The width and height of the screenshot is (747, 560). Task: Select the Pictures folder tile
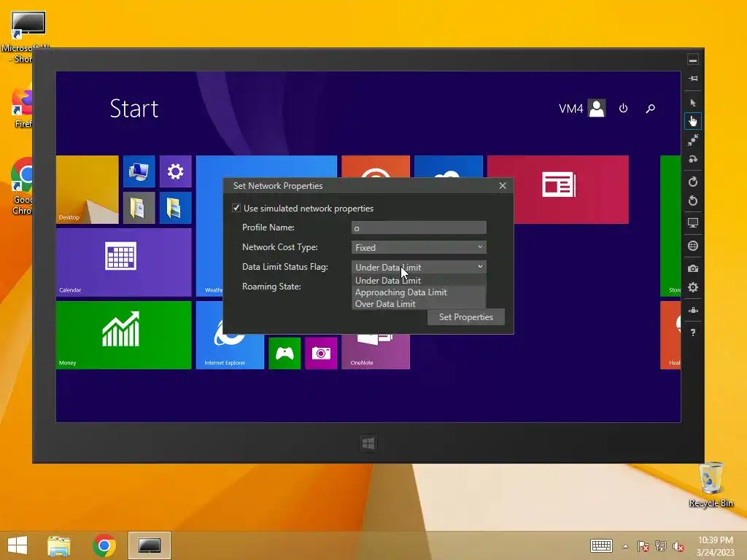click(175, 208)
